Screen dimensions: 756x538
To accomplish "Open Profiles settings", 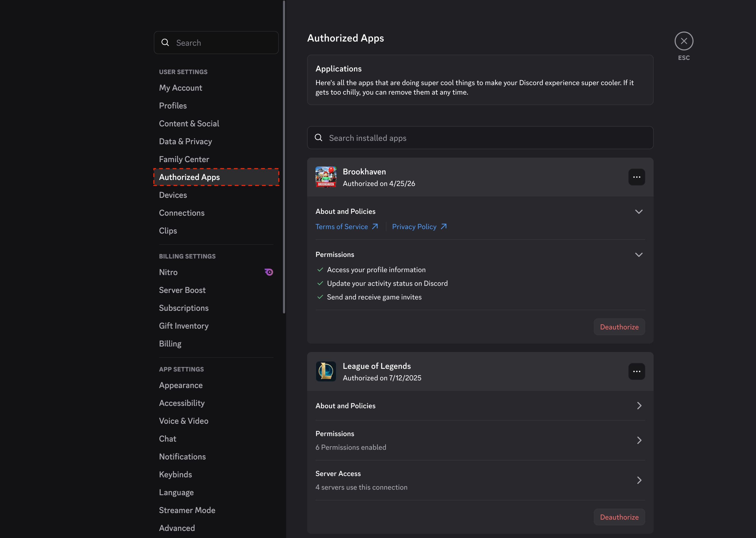I will pyautogui.click(x=216, y=106).
